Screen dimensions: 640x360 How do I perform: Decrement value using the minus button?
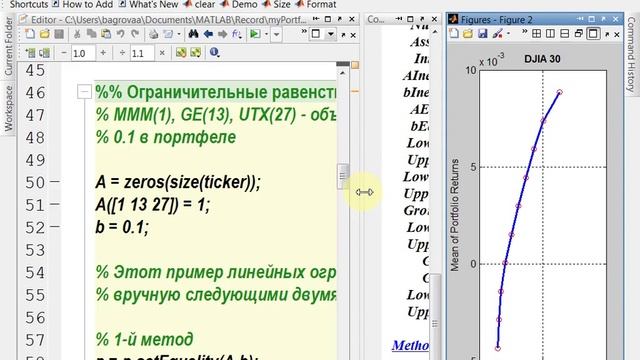coord(64,53)
